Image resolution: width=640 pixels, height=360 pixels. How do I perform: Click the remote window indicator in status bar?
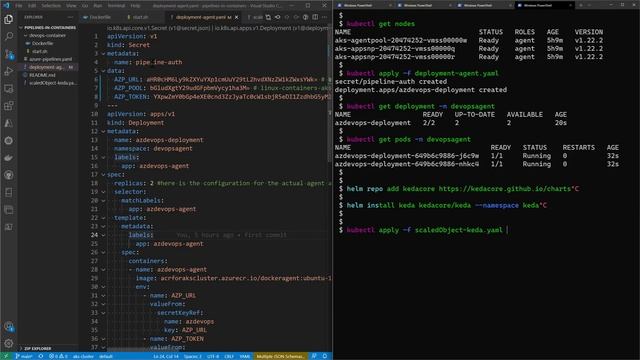coord(6,356)
